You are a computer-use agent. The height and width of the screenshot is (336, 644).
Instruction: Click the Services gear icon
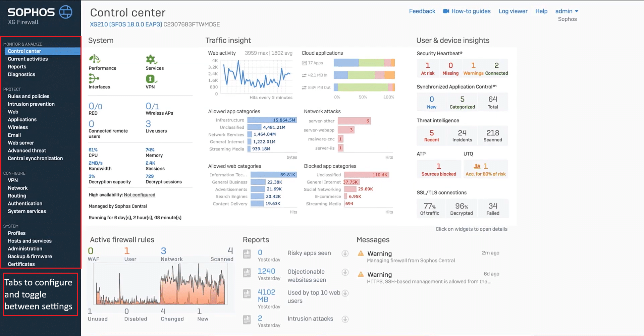tap(151, 60)
